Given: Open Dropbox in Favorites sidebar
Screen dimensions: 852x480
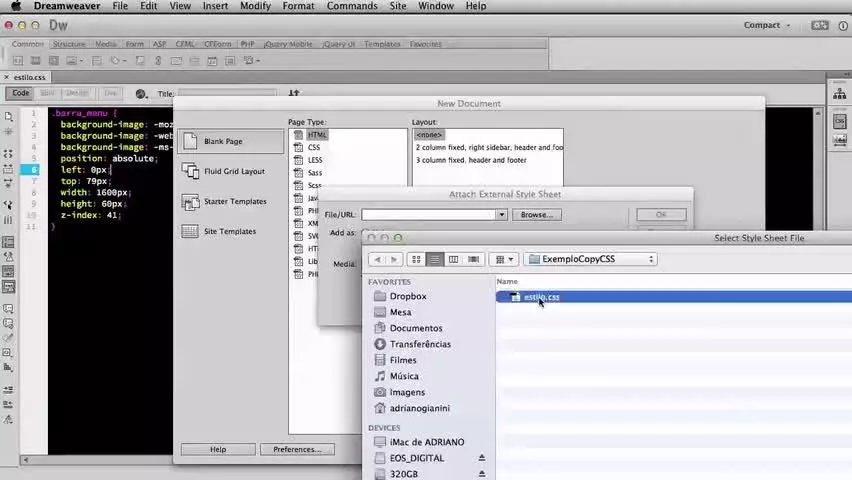Looking at the screenshot, I should coord(408,296).
